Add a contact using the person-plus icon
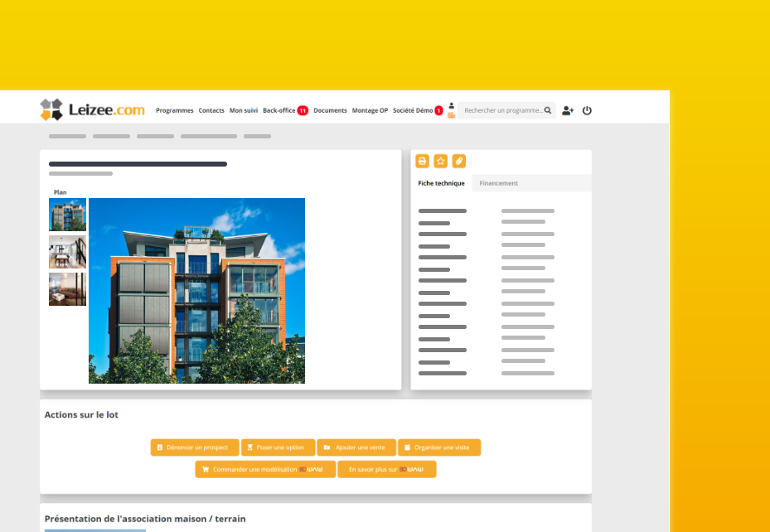Screen dimensions: 770x532 click(x=567, y=109)
